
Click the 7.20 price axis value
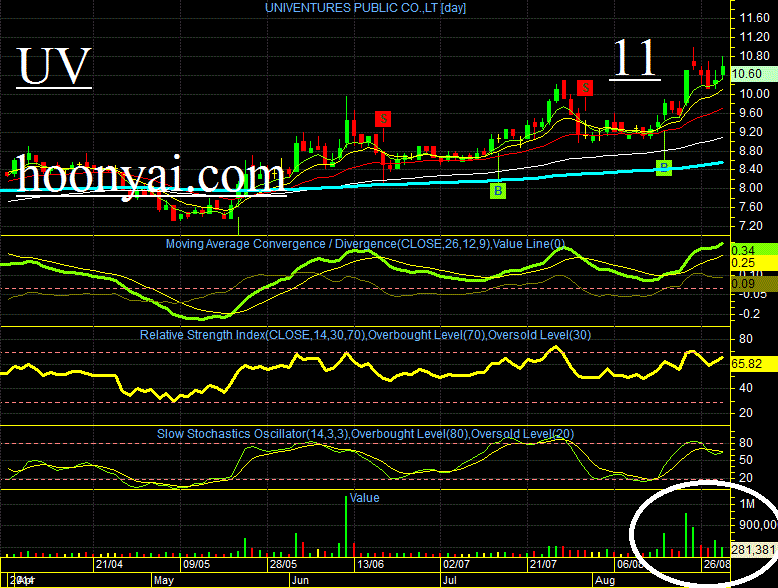[751, 226]
